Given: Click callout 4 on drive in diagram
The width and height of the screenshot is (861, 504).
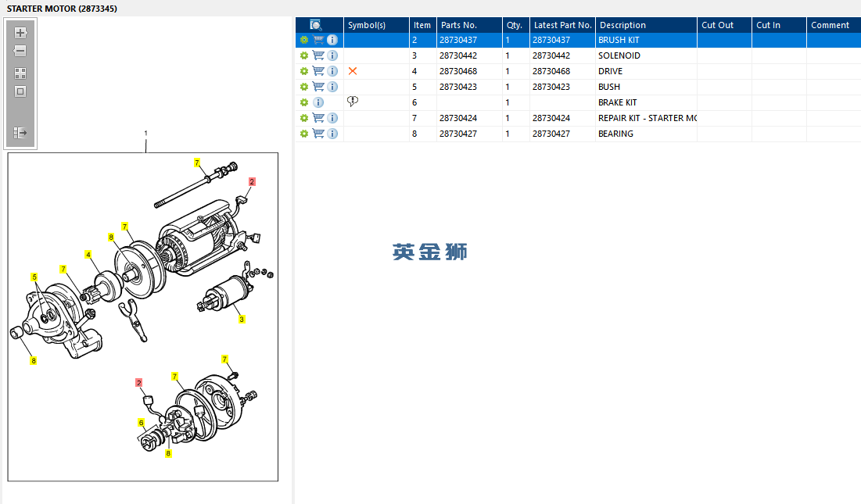Looking at the screenshot, I should [x=88, y=255].
